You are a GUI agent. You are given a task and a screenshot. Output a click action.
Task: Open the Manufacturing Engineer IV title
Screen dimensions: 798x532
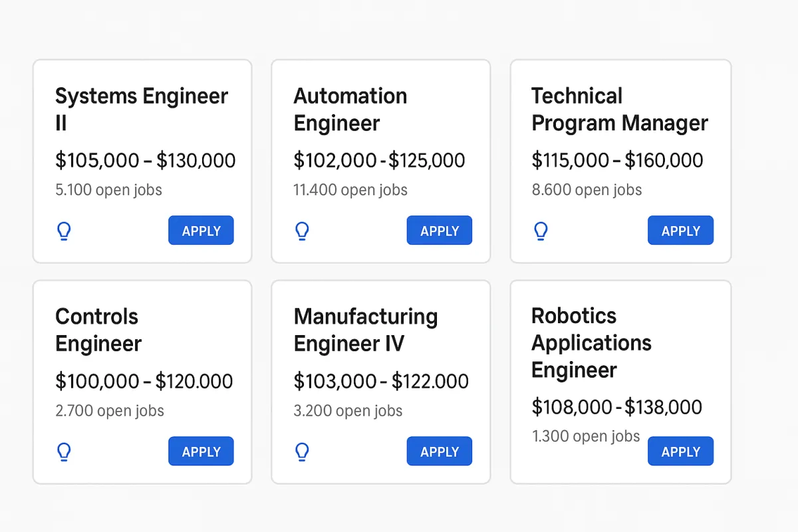[366, 330]
